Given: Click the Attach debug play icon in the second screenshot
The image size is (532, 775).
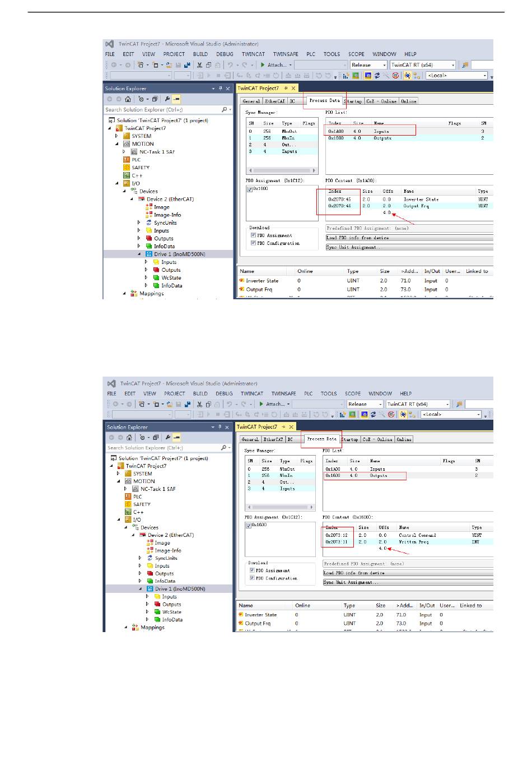Looking at the screenshot, I should click(x=262, y=404).
